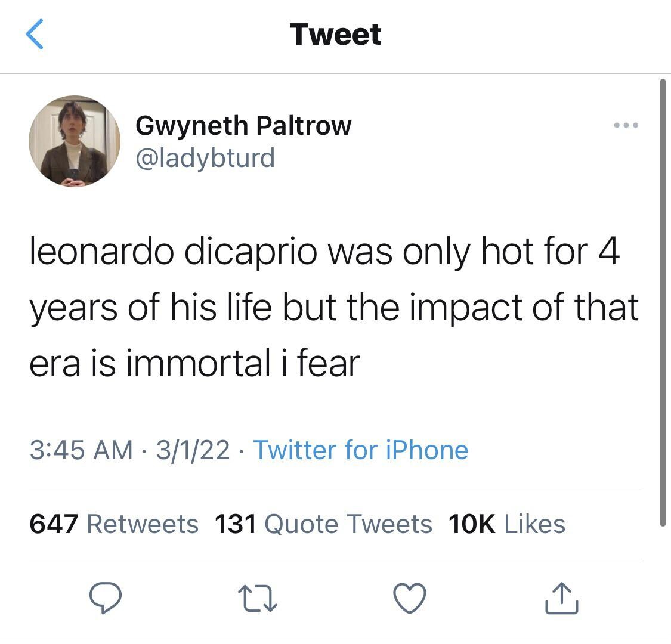Open the author's profile picture

click(75, 141)
